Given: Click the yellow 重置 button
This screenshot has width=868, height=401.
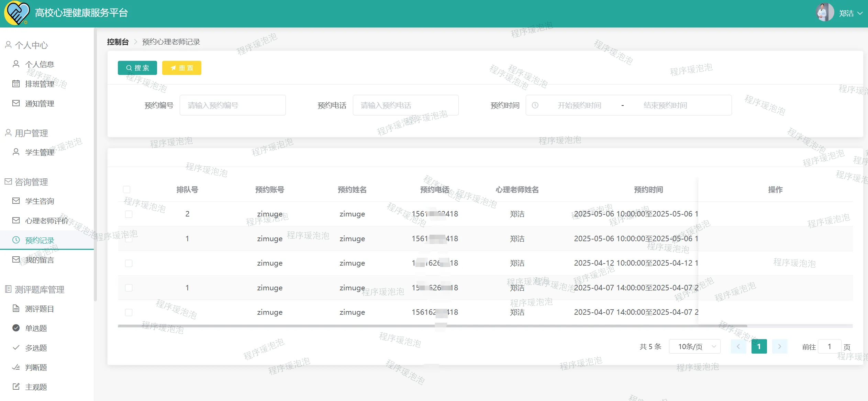Looking at the screenshot, I should (x=182, y=68).
